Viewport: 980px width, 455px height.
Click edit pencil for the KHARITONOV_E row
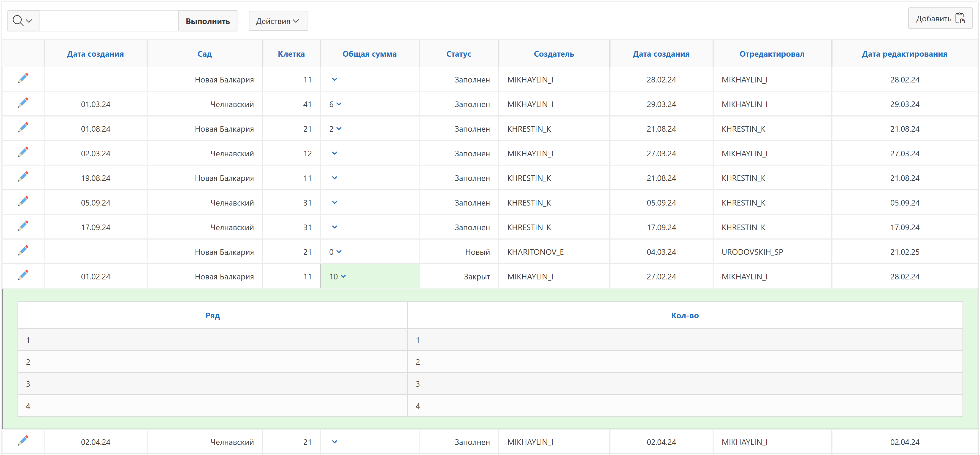23,251
